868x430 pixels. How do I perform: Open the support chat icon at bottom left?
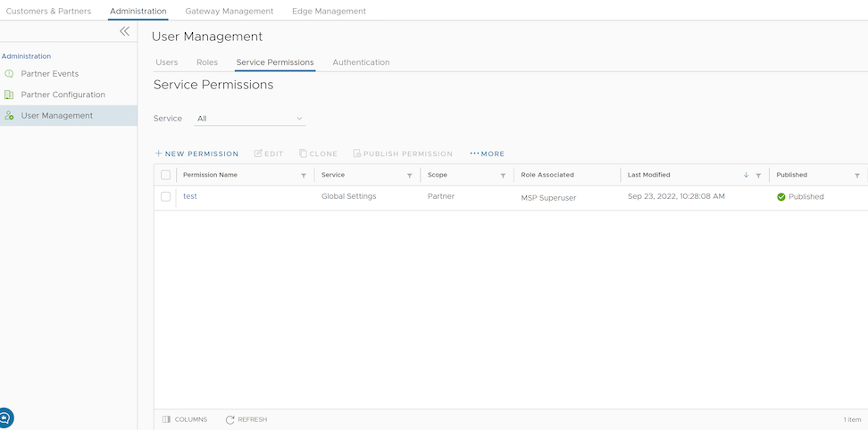5,418
